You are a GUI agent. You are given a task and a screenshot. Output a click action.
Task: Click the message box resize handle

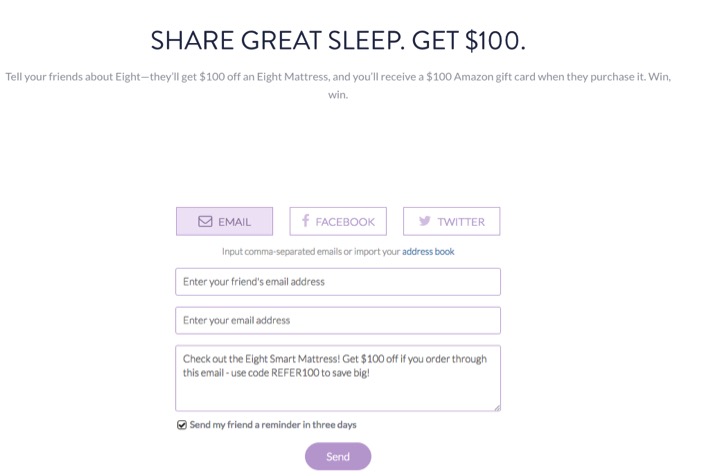coord(497,408)
